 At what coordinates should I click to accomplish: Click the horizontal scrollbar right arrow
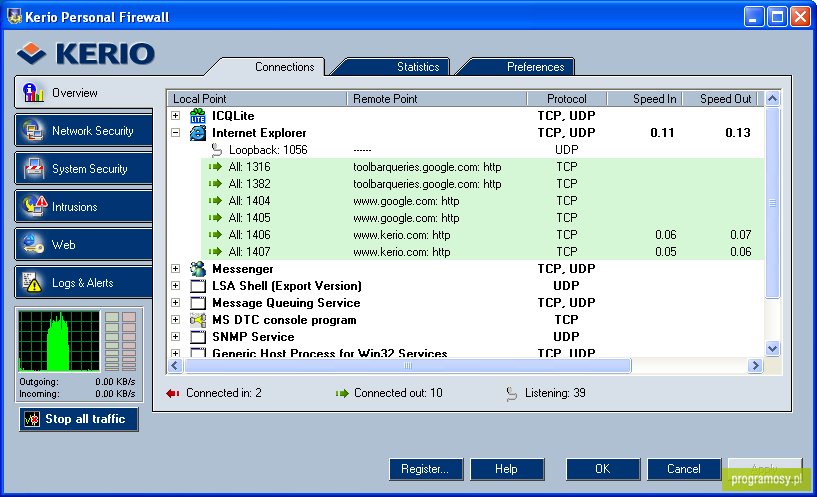coord(755,366)
